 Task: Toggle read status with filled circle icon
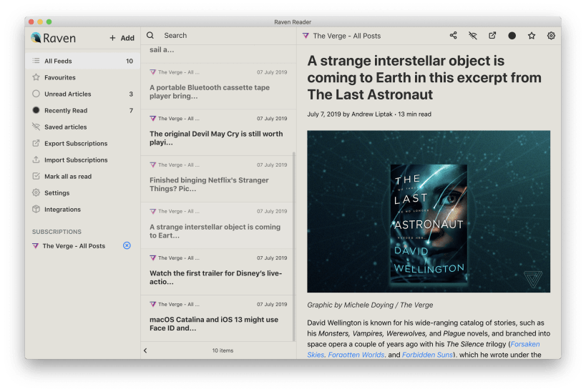click(512, 36)
